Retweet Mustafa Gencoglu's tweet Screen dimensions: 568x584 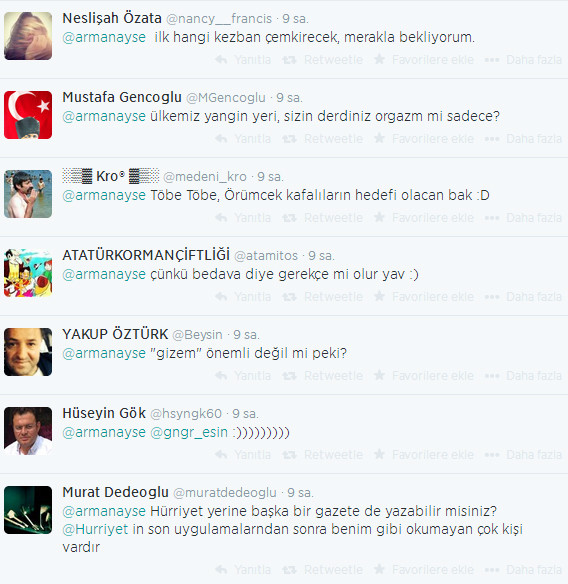click(322, 139)
